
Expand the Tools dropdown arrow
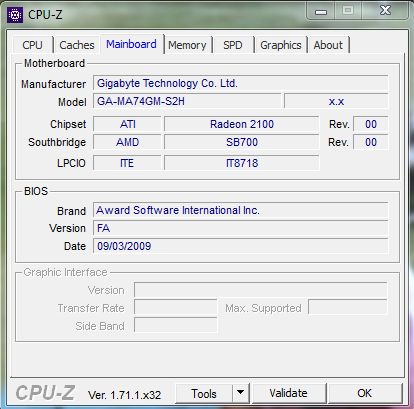point(241,393)
